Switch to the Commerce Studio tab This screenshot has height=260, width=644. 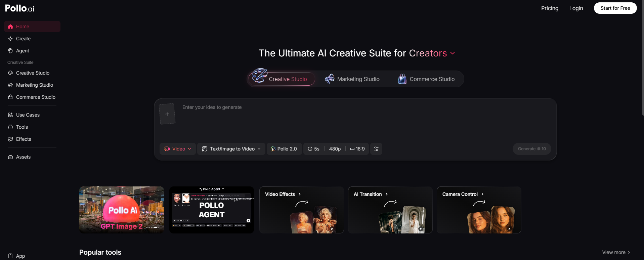(426, 79)
